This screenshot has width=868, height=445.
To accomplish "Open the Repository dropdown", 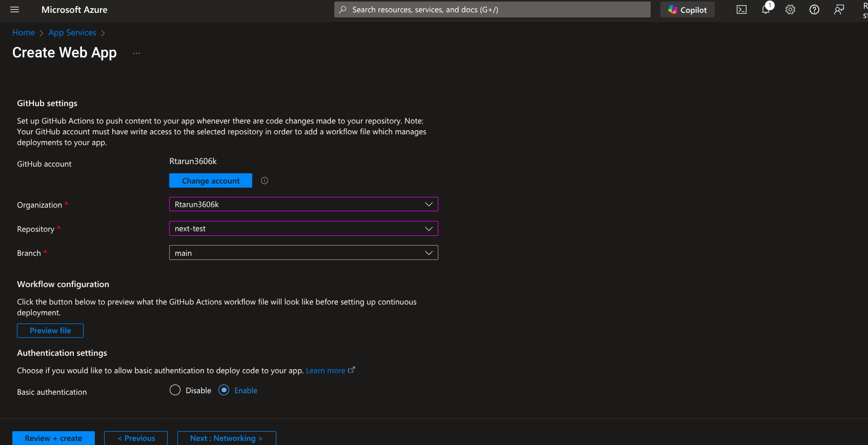I will [304, 228].
